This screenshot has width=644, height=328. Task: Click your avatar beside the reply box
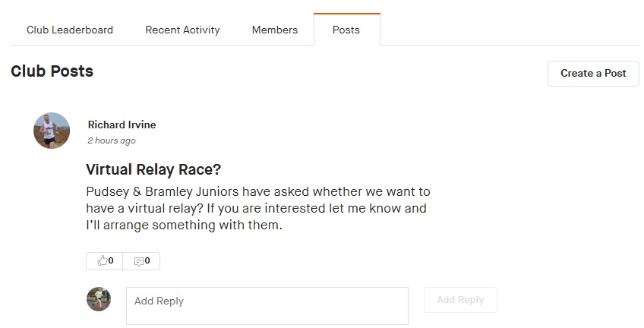tap(99, 299)
